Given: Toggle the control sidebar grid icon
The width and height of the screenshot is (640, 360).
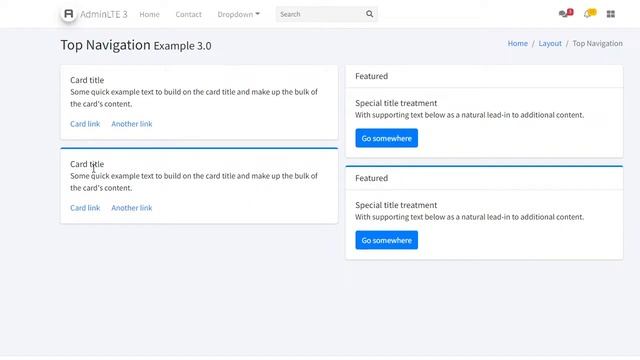Looking at the screenshot, I should 611,14.
